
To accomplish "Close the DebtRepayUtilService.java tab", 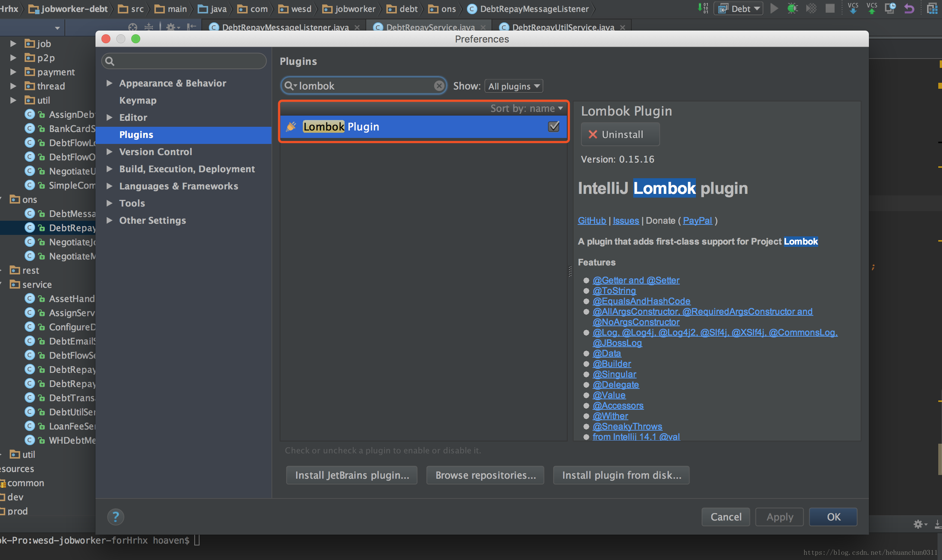I will [622, 27].
